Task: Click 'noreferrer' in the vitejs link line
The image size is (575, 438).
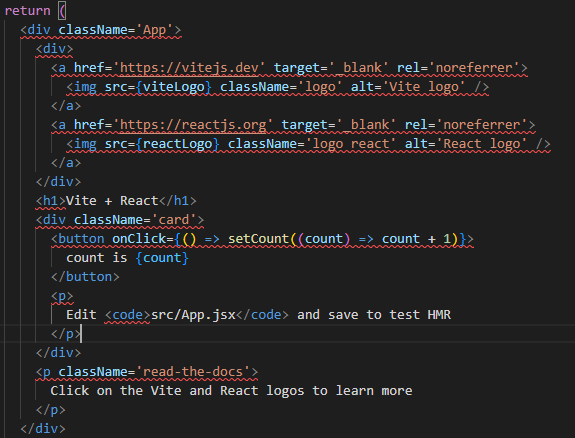Action: pos(474,68)
